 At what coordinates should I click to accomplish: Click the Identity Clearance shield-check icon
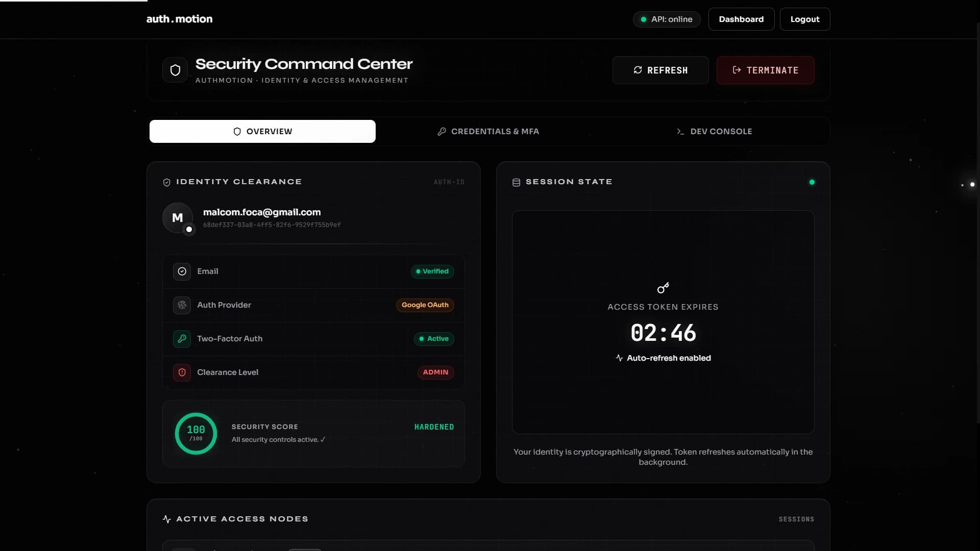pos(166,182)
